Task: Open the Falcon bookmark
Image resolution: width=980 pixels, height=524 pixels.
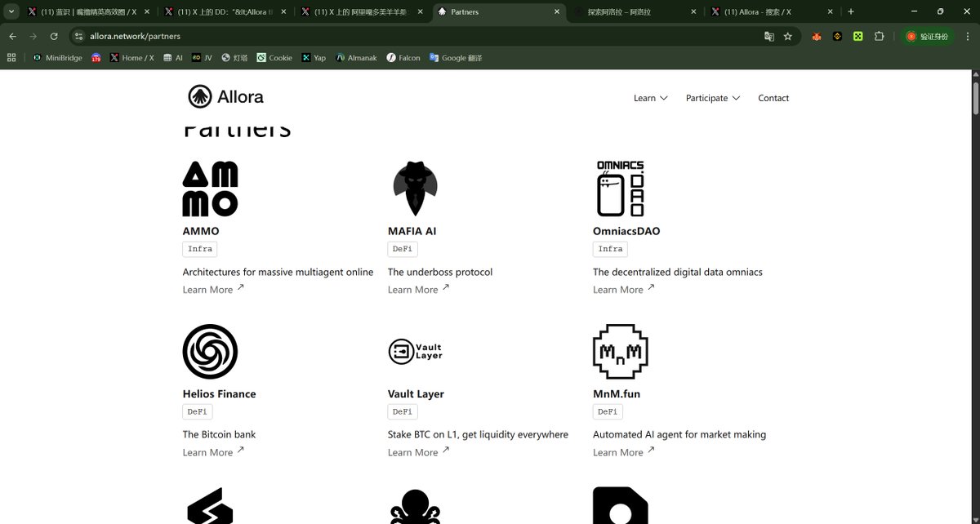Action: [403, 58]
